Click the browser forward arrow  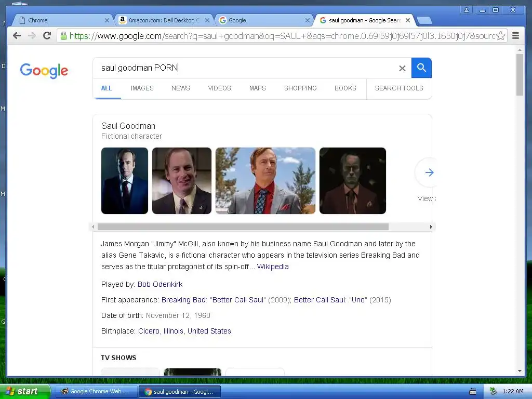pos(32,36)
